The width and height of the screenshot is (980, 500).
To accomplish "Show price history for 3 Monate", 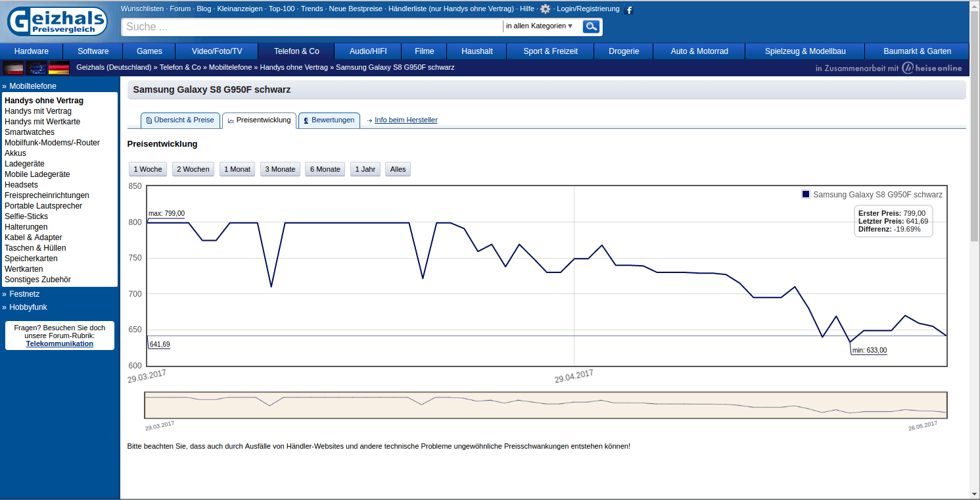I will tap(280, 169).
